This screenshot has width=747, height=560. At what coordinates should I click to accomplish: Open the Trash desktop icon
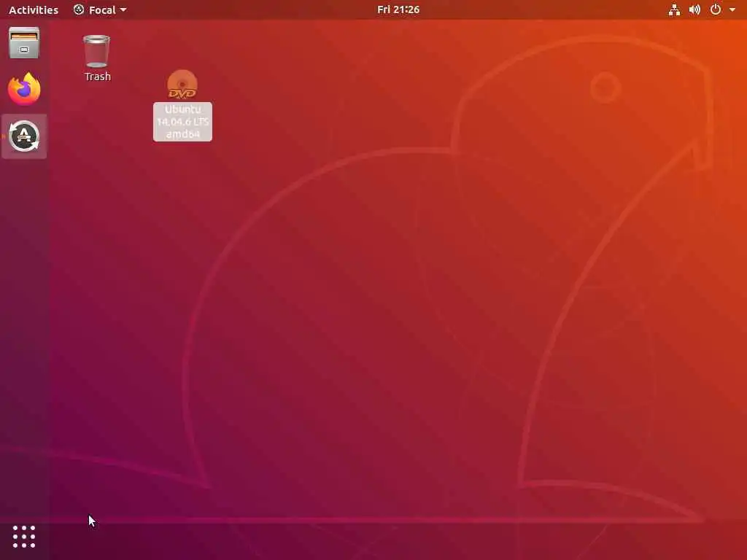pyautogui.click(x=97, y=51)
